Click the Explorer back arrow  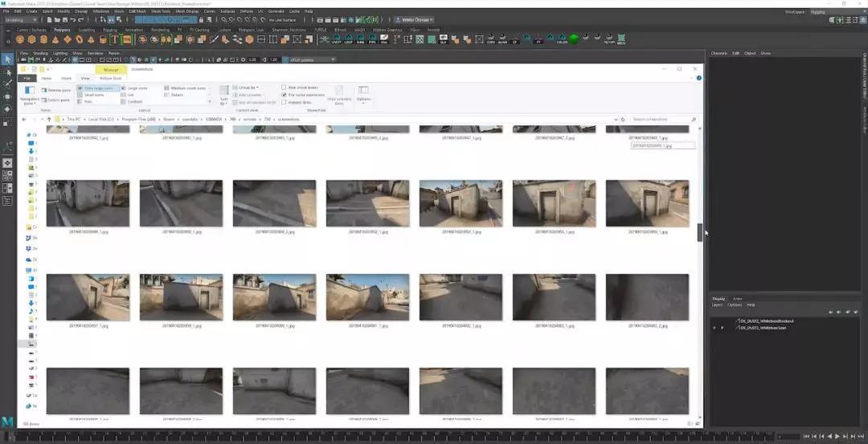(x=24, y=120)
